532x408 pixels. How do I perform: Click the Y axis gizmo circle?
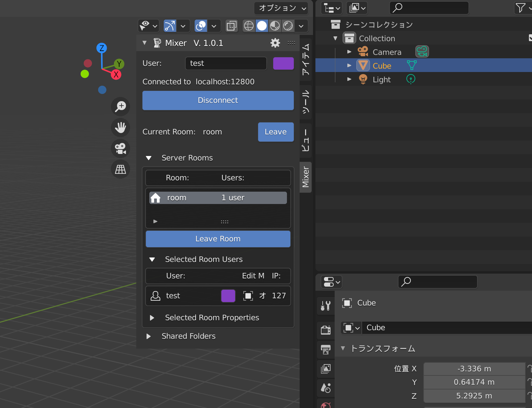(119, 63)
